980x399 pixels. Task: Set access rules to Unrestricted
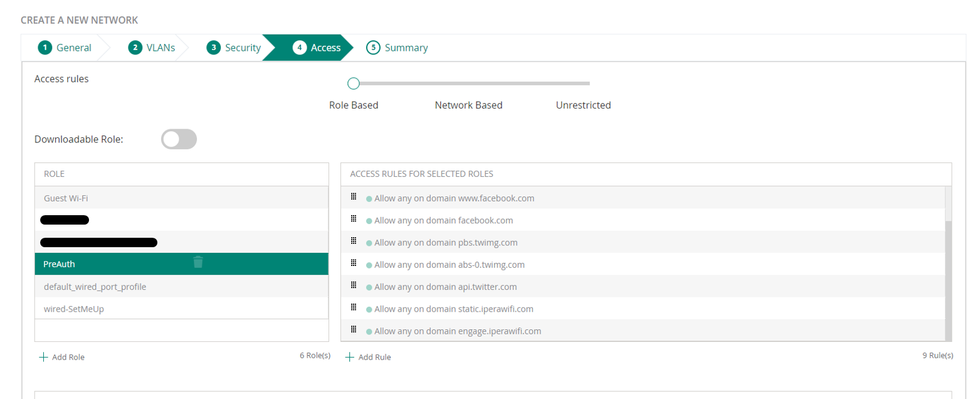coord(583,105)
